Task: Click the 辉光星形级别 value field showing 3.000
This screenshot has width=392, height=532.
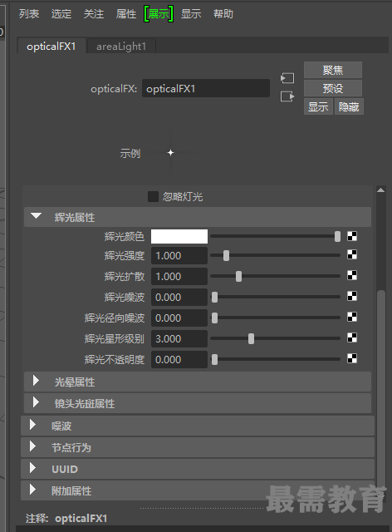Action: click(x=179, y=338)
